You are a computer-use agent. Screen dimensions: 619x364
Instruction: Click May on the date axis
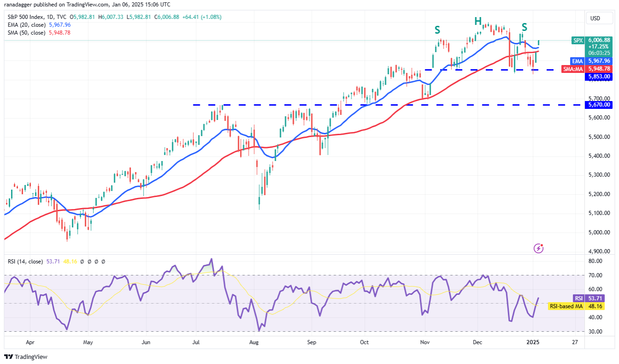point(88,343)
